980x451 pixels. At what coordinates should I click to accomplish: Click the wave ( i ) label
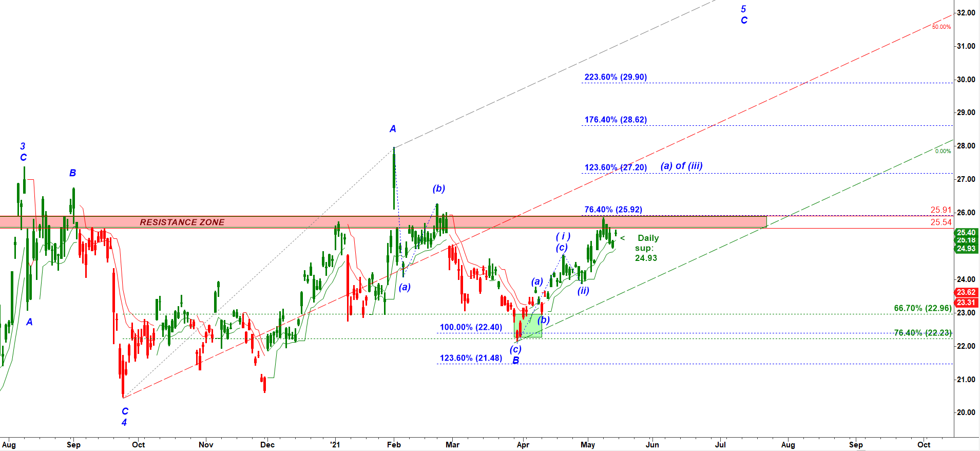point(563,236)
